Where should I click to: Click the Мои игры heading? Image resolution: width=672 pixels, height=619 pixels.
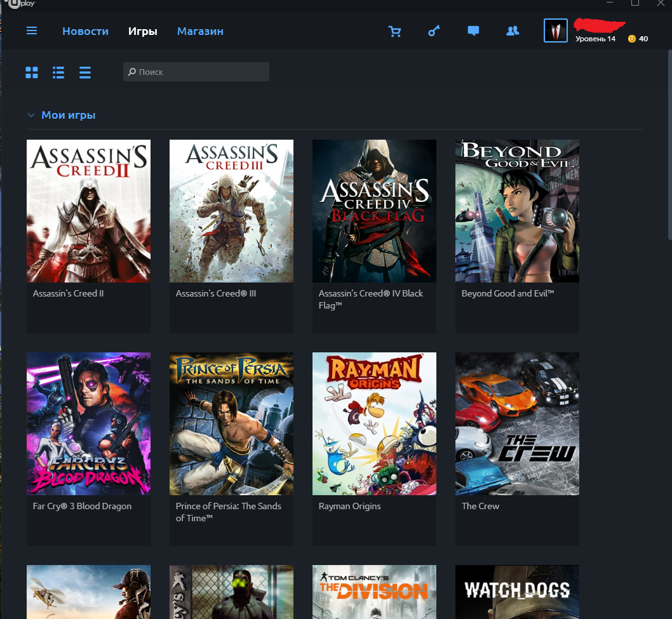[69, 115]
